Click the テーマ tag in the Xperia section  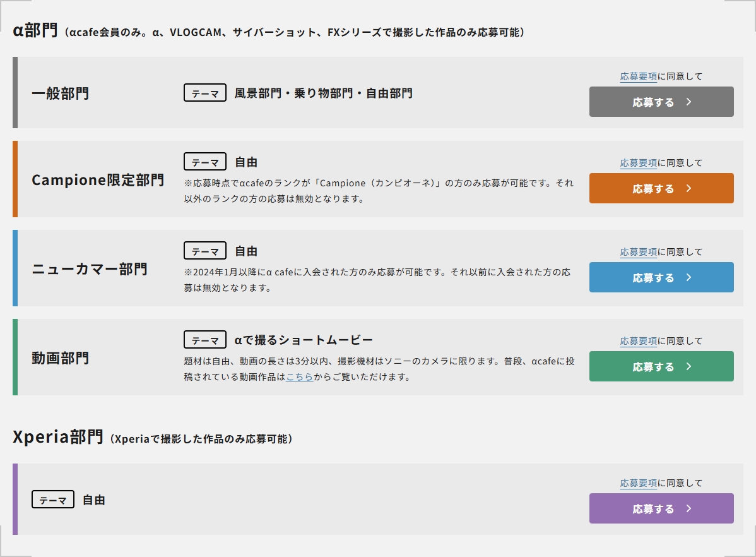[53, 500]
